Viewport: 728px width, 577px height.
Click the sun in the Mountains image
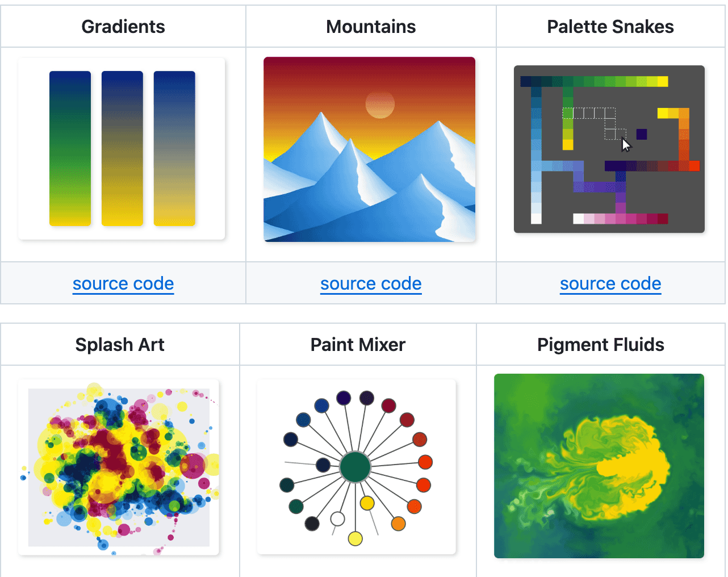tap(380, 104)
